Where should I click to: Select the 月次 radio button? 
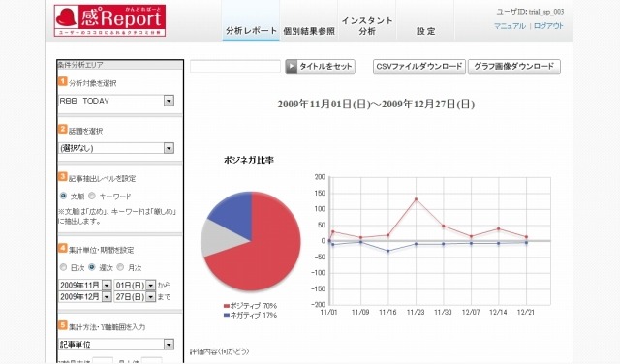pyautogui.click(x=120, y=267)
